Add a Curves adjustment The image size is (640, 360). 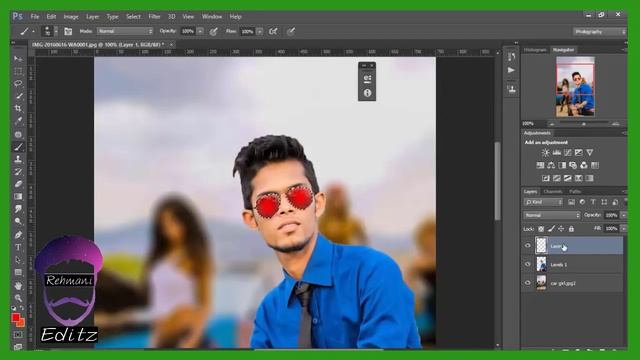point(567,152)
